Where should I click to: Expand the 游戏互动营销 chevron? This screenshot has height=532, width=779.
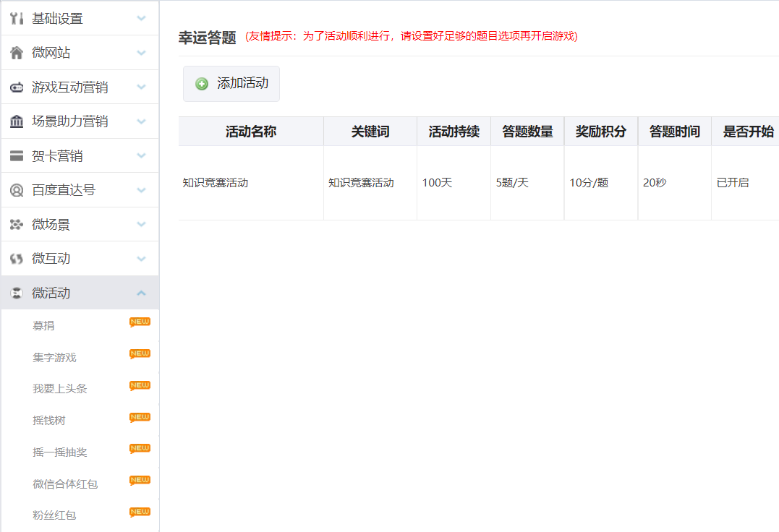pyautogui.click(x=141, y=87)
